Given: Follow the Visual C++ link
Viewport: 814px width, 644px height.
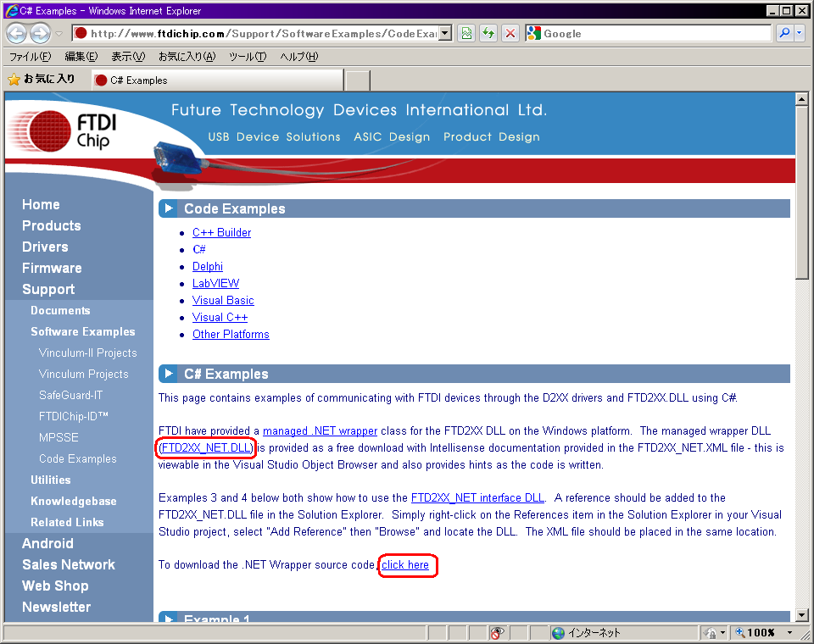Looking at the screenshot, I should pos(220,318).
